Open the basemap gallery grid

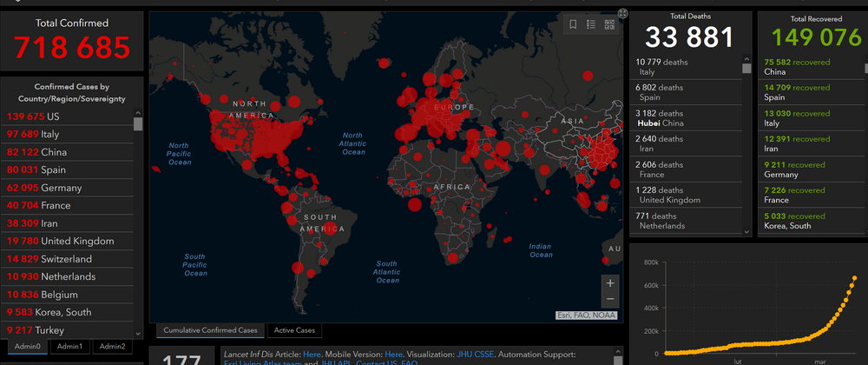click(609, 24)
